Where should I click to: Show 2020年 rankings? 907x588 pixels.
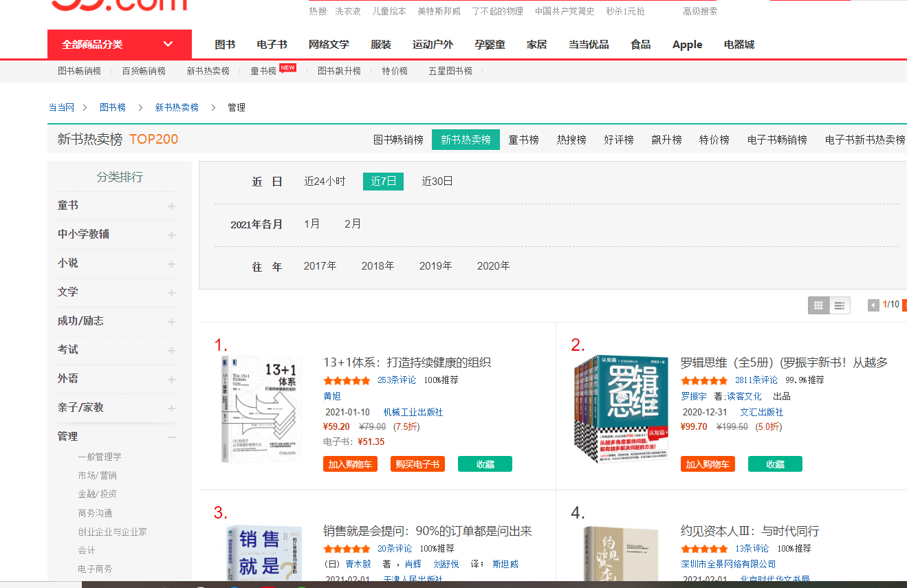tap(494, 266)
